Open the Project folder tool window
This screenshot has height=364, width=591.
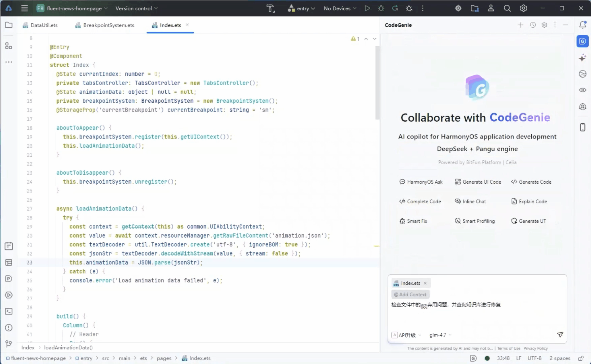[x=9, y=25]
